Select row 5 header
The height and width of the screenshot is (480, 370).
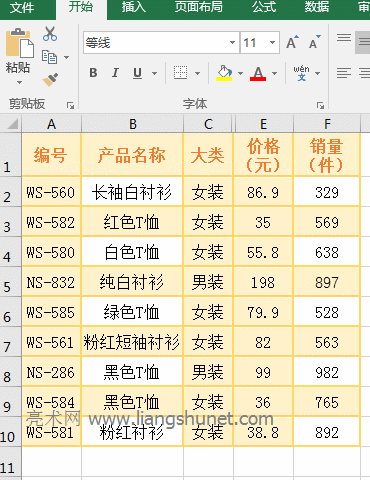[11, 282]
